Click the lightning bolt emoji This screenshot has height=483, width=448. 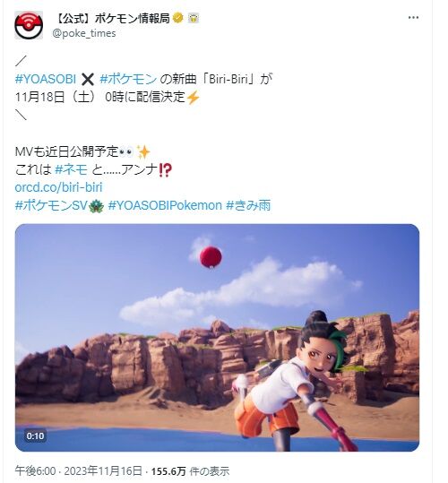[x=193, y=98]
